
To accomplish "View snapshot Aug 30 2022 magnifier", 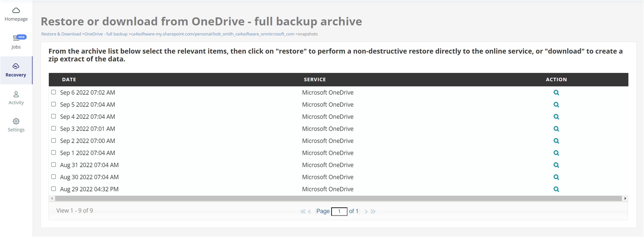I will click(x=556, y=177).
